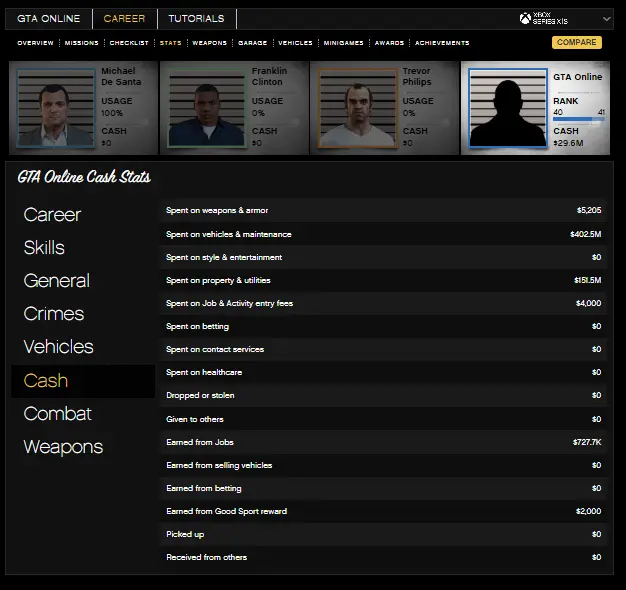
Task: Select Michael De Santa's mugshot
Action: tap(56, 108)
